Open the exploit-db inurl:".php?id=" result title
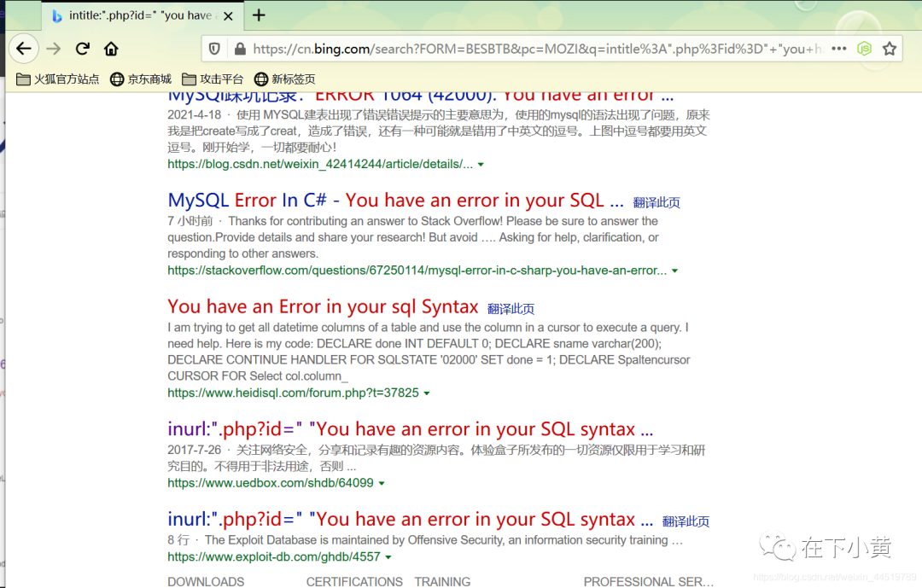 click(x=411, y=519)
